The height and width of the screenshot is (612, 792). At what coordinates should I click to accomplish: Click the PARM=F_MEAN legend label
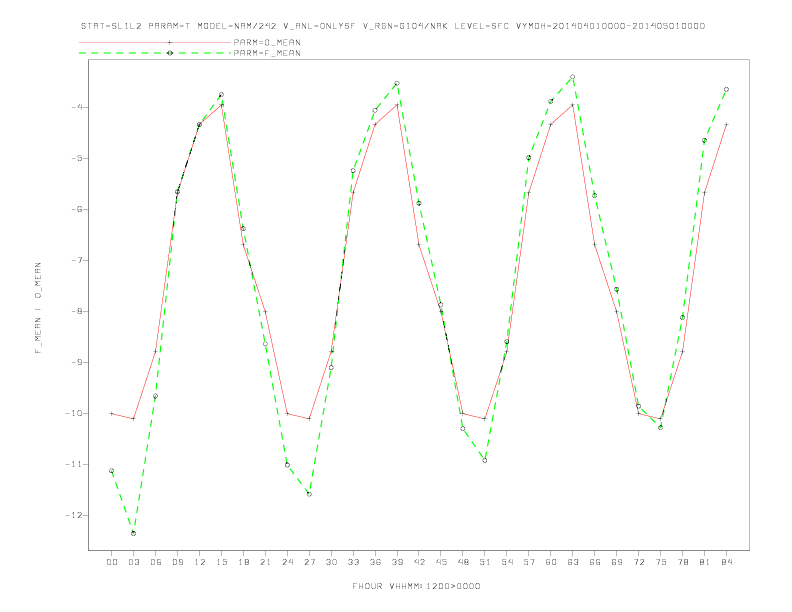[x=267, y=53]
